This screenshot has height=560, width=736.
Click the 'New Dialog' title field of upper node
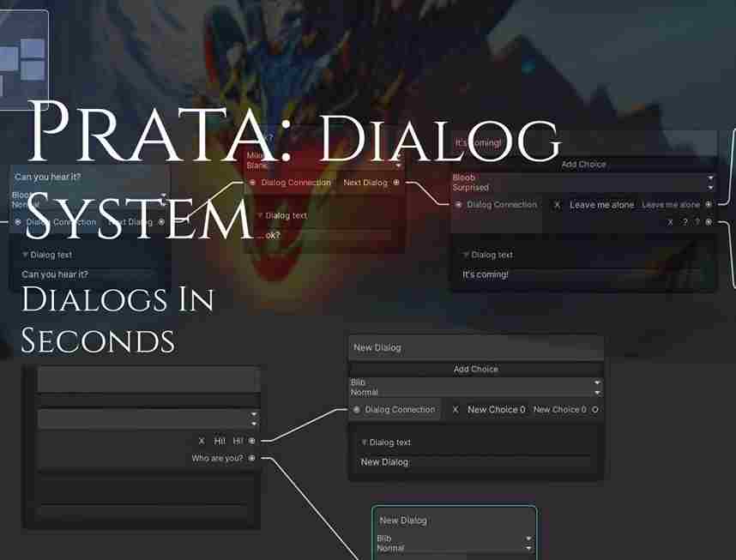pos(475,347)
